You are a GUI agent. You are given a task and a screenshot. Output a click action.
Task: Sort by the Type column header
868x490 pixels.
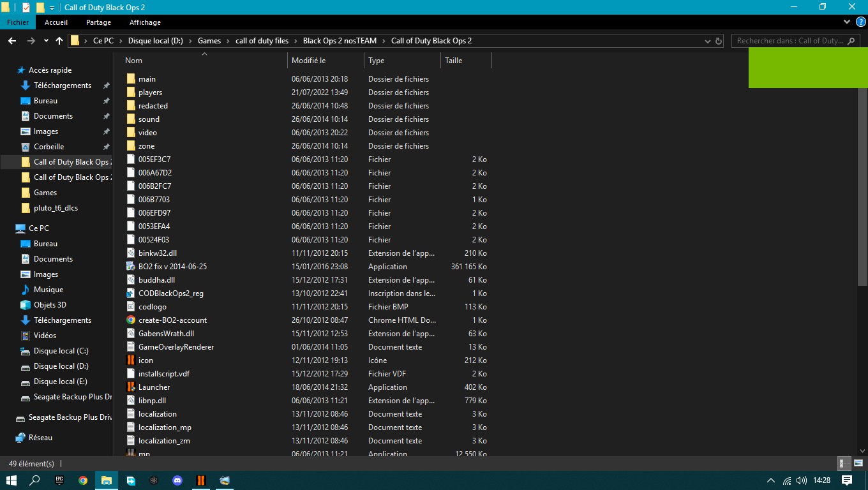point(402,61)
